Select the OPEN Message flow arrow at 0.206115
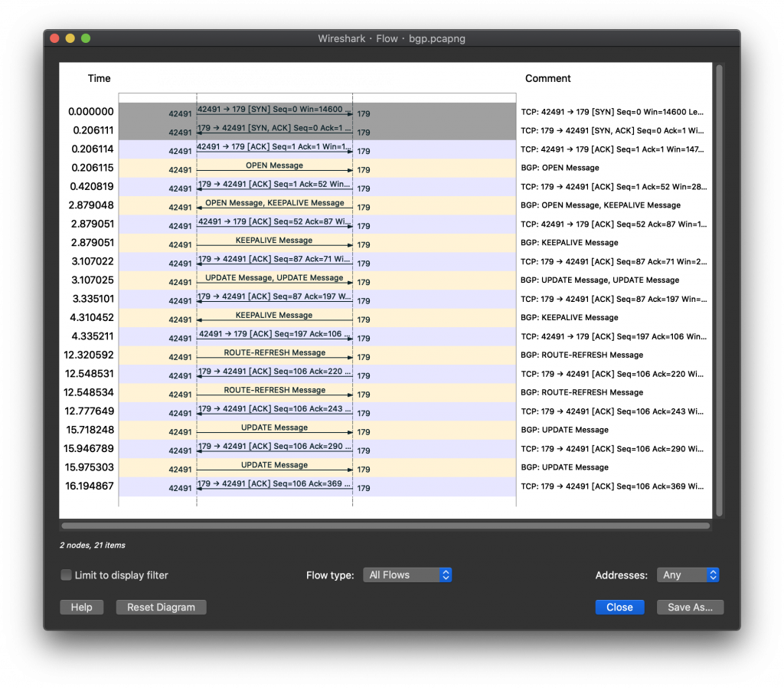 (275, 168)
